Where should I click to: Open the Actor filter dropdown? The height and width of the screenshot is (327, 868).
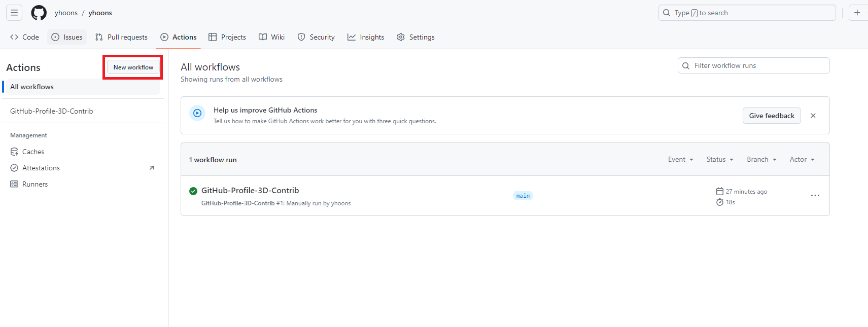802,159
